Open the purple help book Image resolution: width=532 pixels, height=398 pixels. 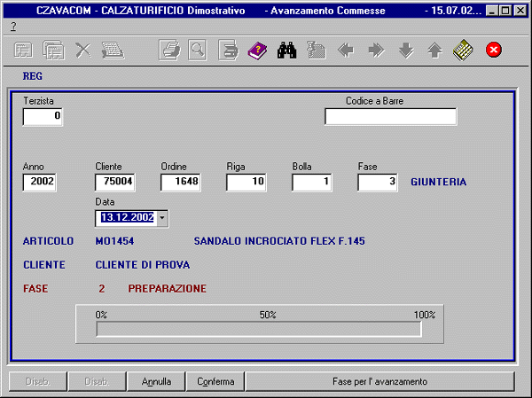[x=257, y=51]
